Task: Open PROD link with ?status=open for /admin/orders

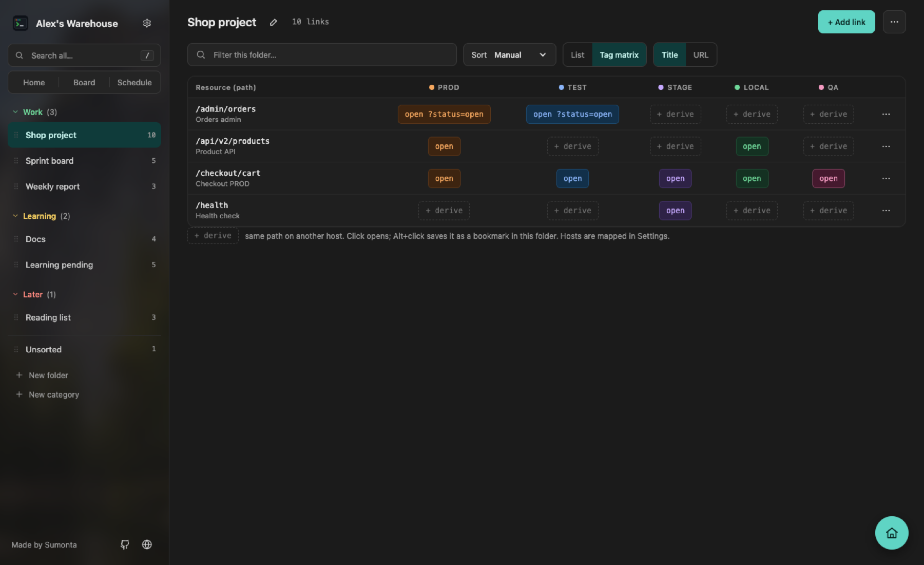Action: pos(444,114)
